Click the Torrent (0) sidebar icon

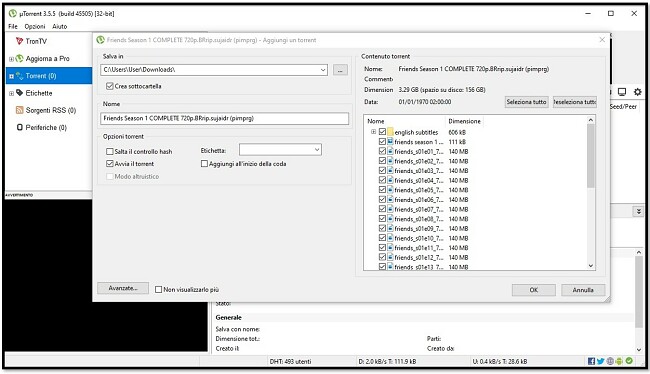[19, 76]
